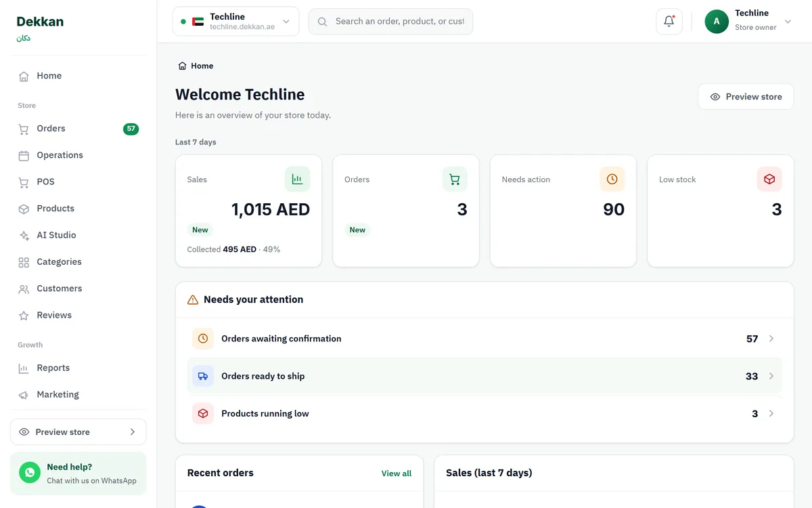The width and height of the screenshot is (812, 508).
Task: Click the warning triangle next to Needs your attention
Action: point(193,299)
